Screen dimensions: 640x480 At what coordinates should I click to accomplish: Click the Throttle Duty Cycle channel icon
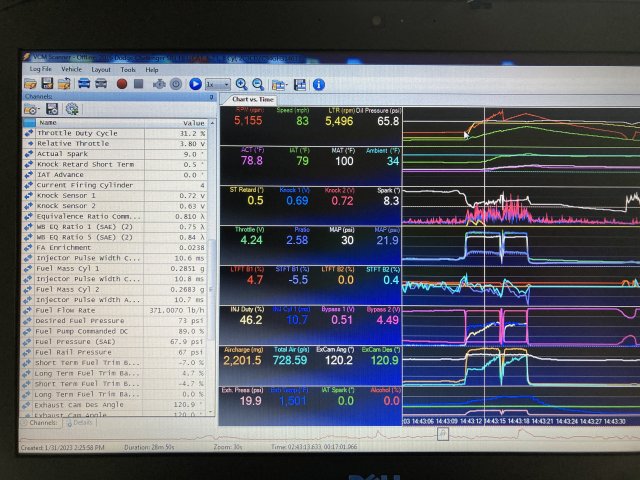pyautogui.click(x=29, y=133)
